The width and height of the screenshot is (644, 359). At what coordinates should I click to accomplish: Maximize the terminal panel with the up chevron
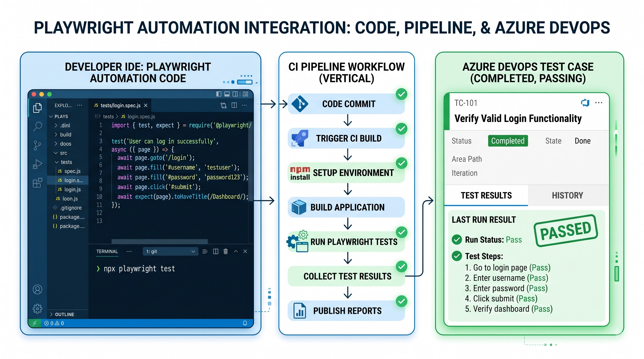[x=236, y=251]
